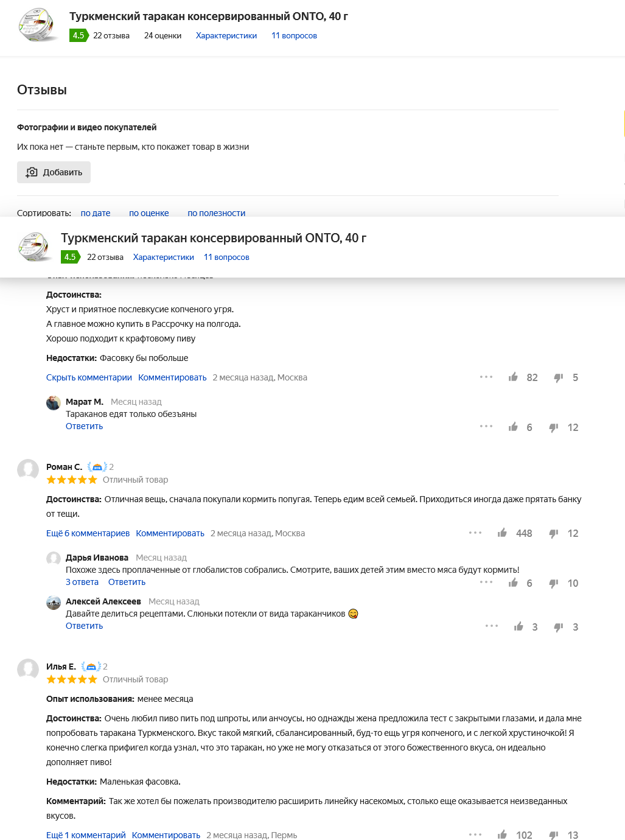Collapse comments via Скрыть комментарии
625x840 pixels.
click(x=89, y=377)
